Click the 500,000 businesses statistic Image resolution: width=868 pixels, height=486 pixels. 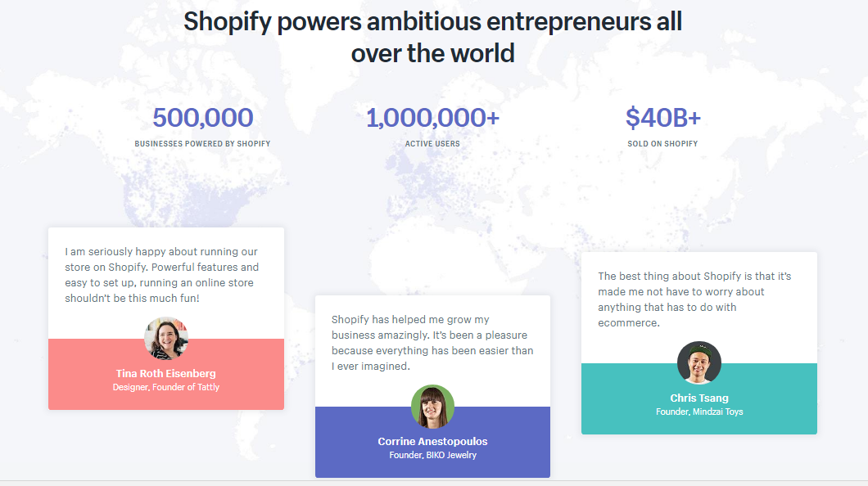pyautogui.click(x=203, y=117)
